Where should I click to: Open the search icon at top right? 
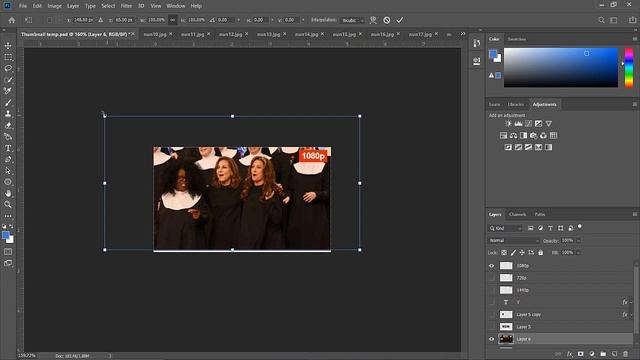(601, 20)
